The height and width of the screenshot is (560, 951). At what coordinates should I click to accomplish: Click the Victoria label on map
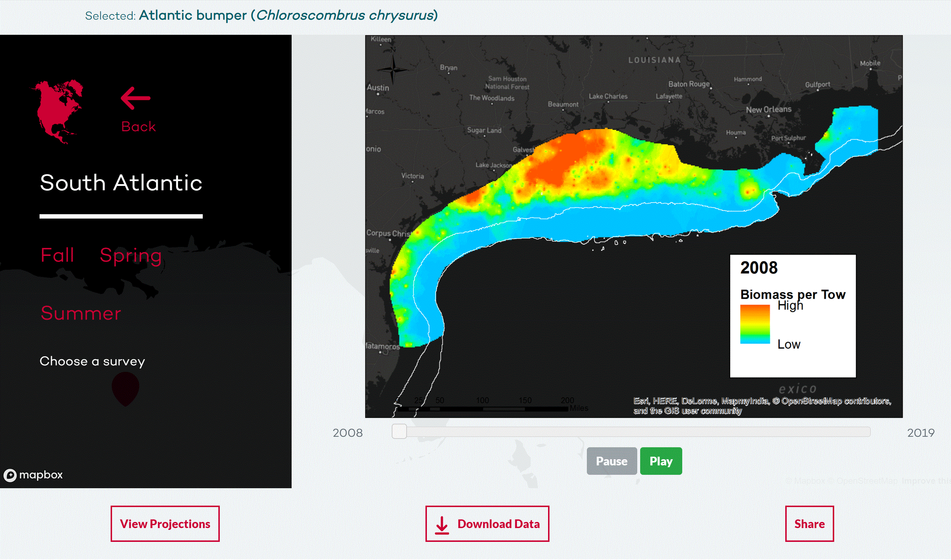coord(413,176)
